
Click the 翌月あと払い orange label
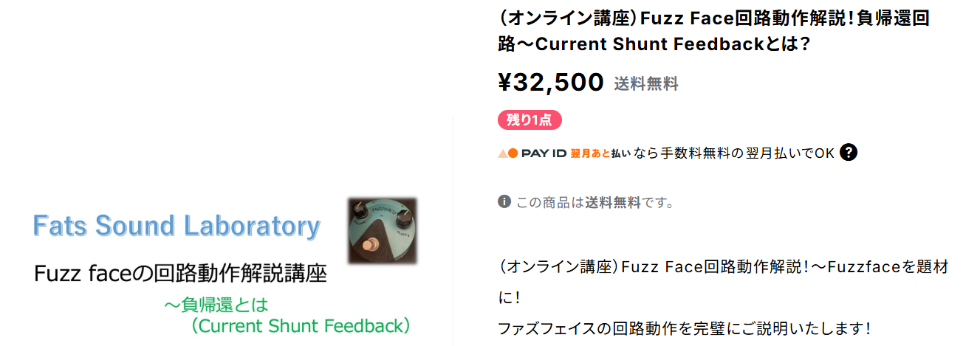click(600, 153)
